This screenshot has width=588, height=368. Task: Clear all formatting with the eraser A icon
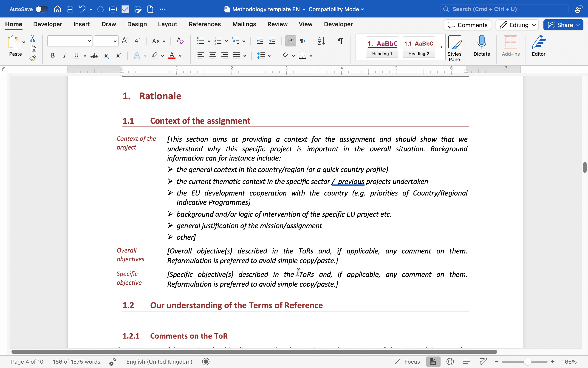(180, 41)
